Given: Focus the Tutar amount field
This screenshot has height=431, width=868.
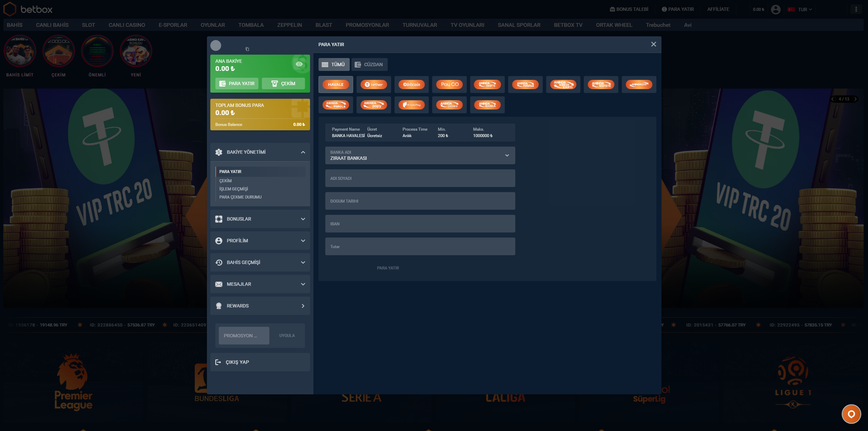Looking at the screenshot, I should coord(420,246).
